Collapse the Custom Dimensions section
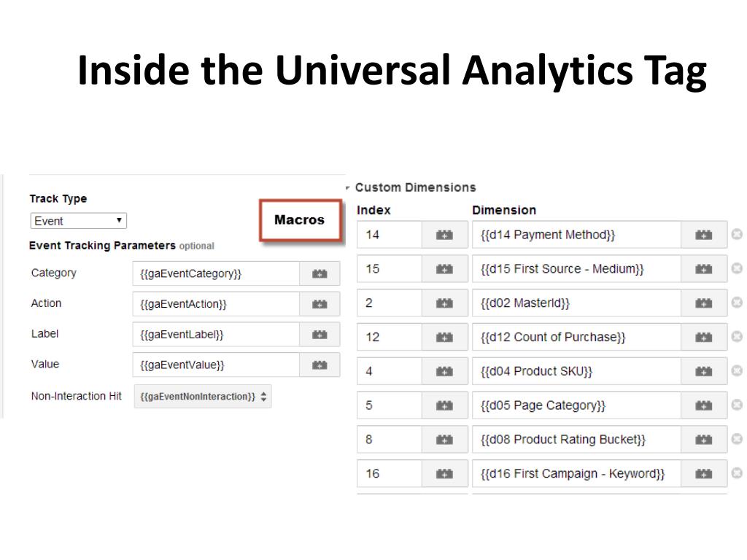The width and height of the screenshot is (747, 560). click(x=348, y=187)
